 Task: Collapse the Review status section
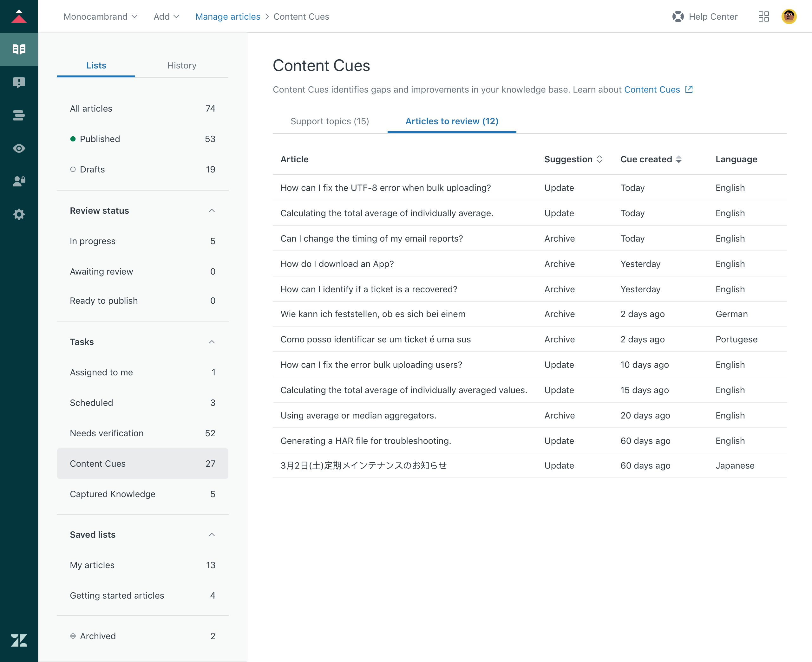tap(211, 210)
